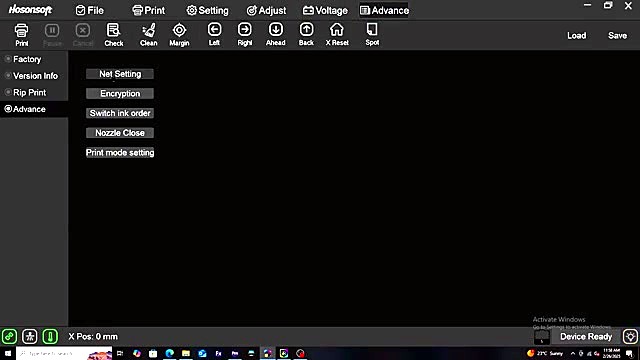Screen dimensions: 640x360
Task: Click the Spot toolbar icon
Action: [372, 34]
